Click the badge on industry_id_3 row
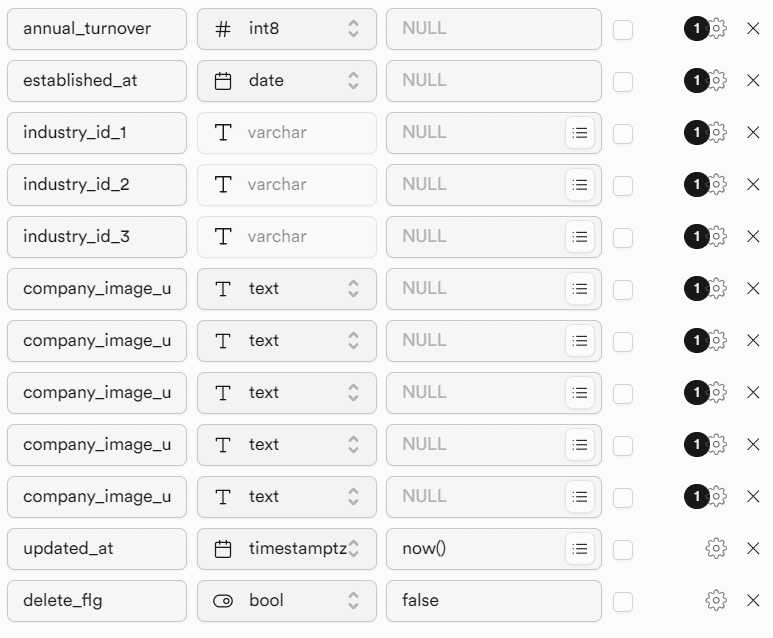This screenshot has height=638, width=773. pyautogui.click(x=696, y=236)
